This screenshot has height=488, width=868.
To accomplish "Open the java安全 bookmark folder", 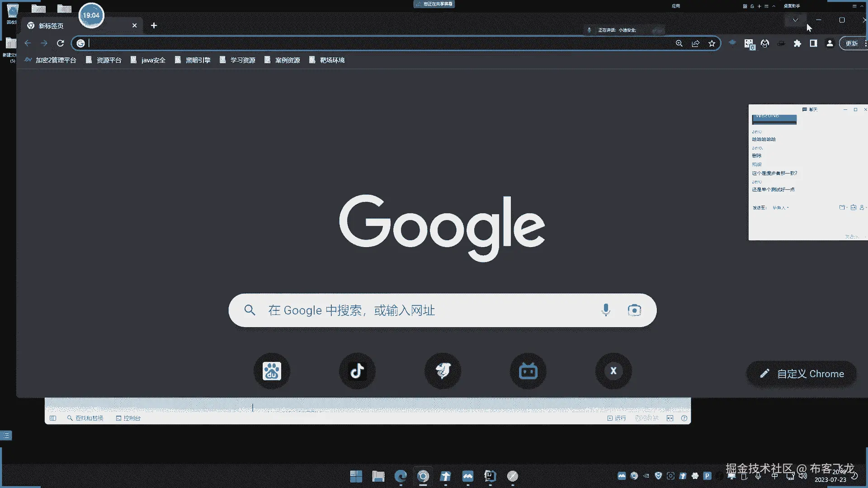I will point(148,60).
